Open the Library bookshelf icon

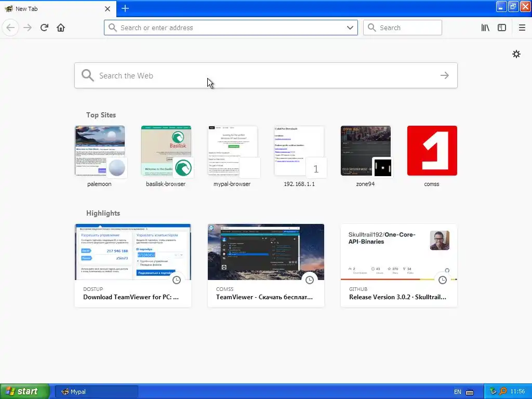pyautogui.click(x=485, y=28)
